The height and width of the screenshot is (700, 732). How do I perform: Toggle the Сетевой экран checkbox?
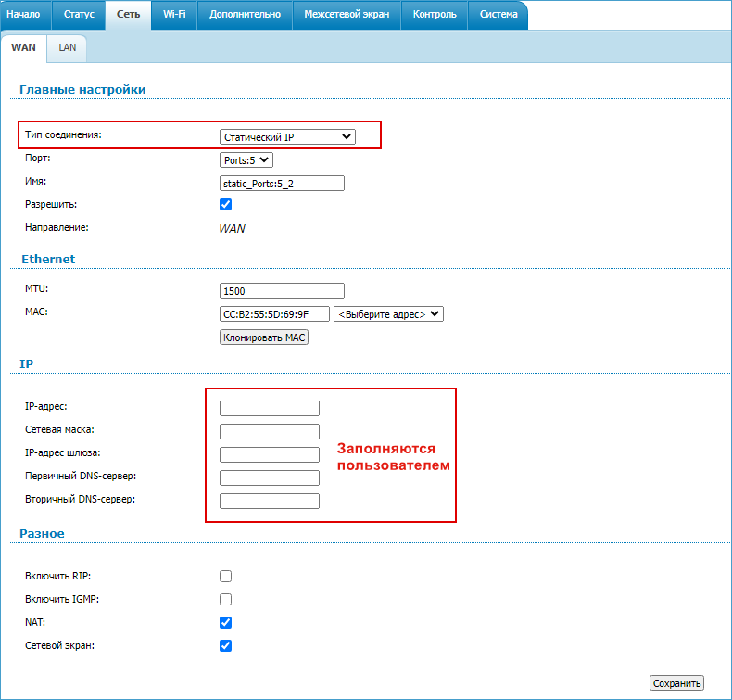[225, 646]
